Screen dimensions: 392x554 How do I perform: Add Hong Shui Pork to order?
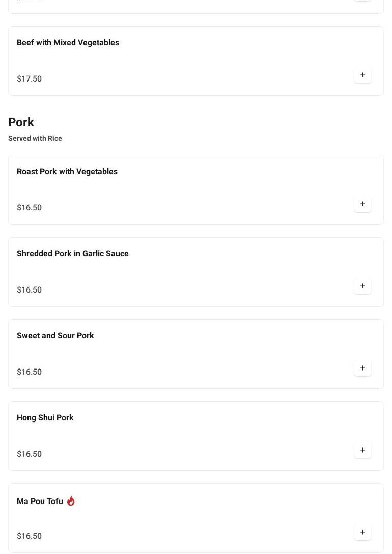tap(362, 451)
